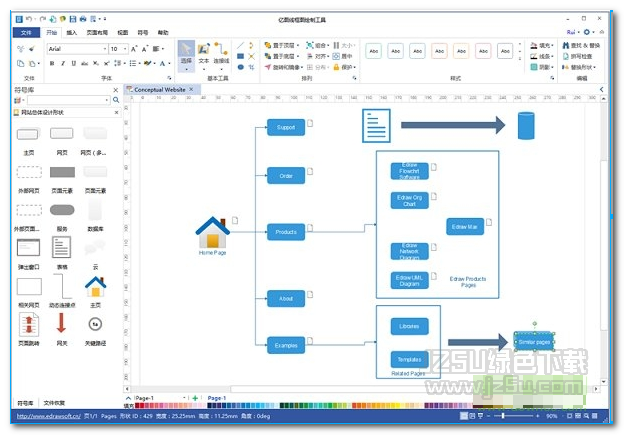Open the Arial font name dropdown
This screenshot has width=624, height=435.
(x=105, y=49)
